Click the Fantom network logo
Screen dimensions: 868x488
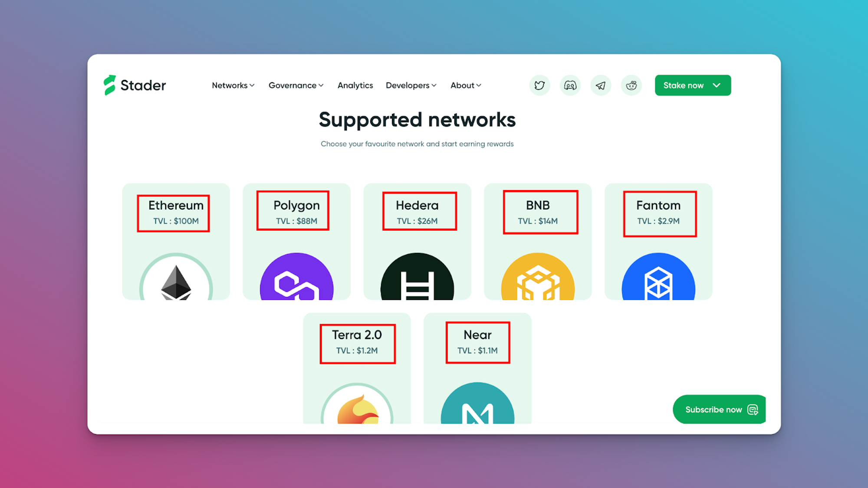click(x=659, y=277)
